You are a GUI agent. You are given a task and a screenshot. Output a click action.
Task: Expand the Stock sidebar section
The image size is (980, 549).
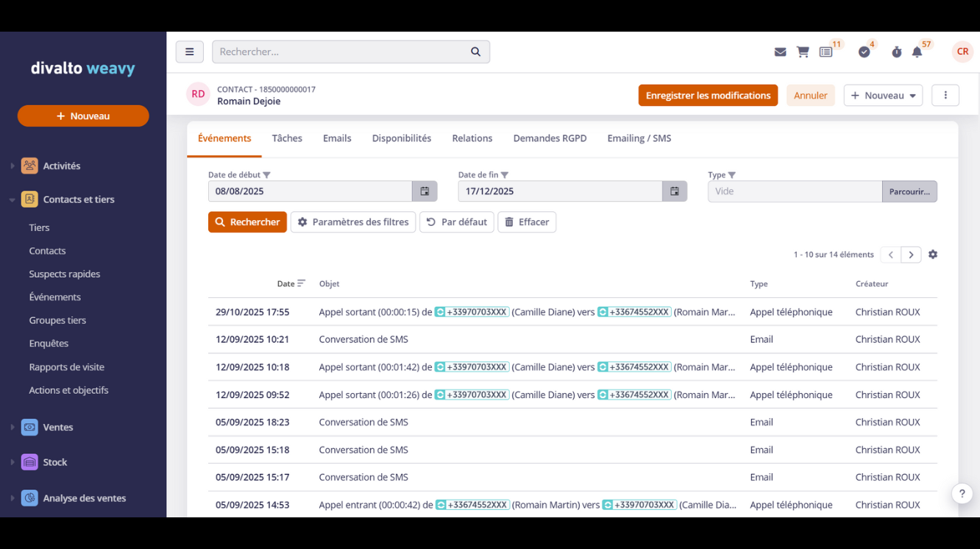coord(13,462)
